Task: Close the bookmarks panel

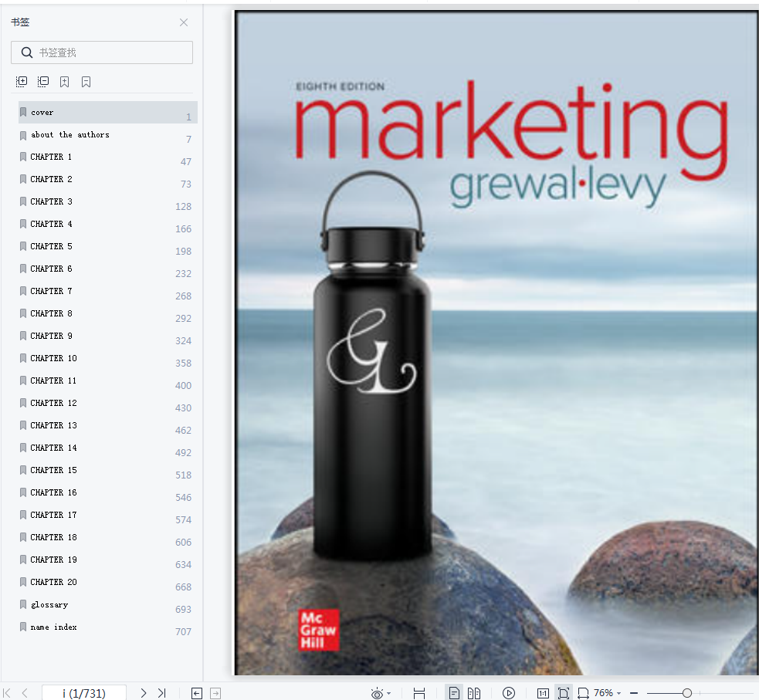Action: [184, 22]
